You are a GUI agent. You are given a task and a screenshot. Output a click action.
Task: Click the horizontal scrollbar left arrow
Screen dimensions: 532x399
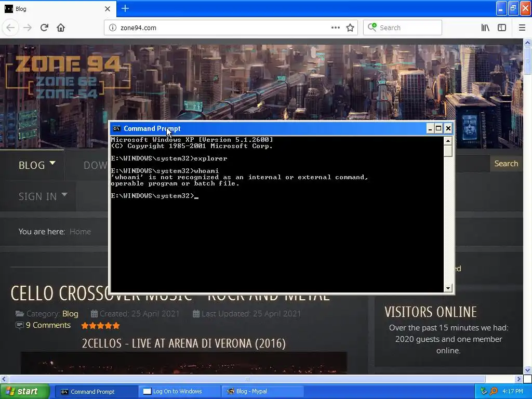[x=4, y=379]
